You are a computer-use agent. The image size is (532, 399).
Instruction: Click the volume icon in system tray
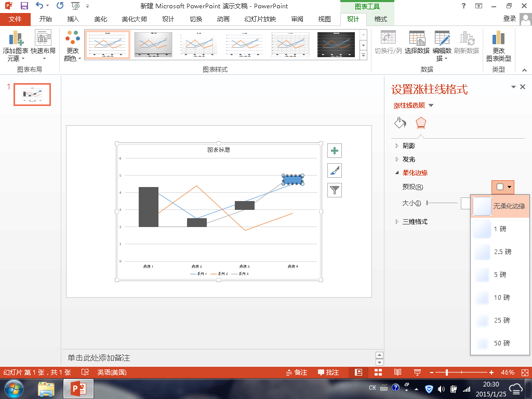441,389
